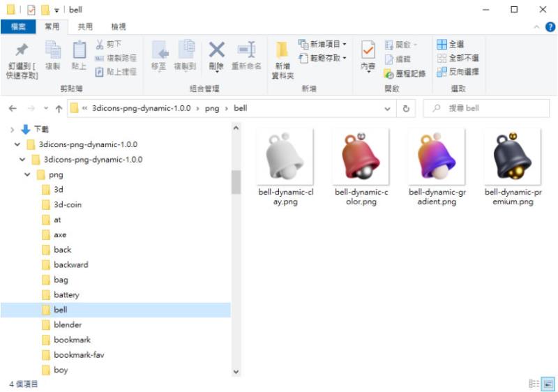Click Paste shortcut (貼上捷徑)
558x392 pixels.
click(x=116, y=72)
